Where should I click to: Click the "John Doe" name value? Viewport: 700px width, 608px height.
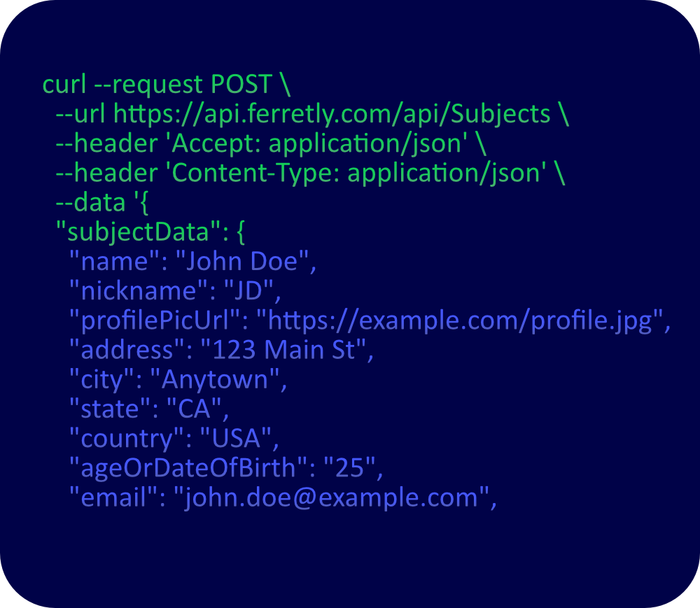click(x=242, y=262)
